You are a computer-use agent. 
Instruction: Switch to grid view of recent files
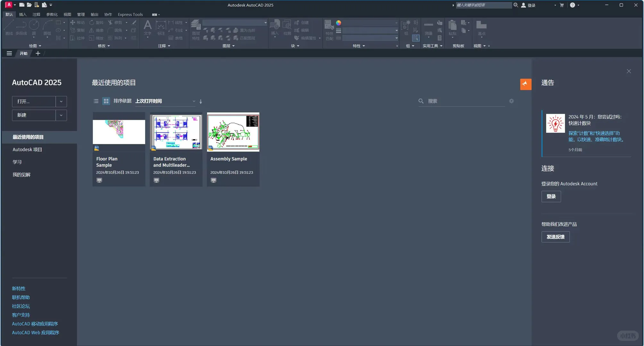click(x=106, y=101)
